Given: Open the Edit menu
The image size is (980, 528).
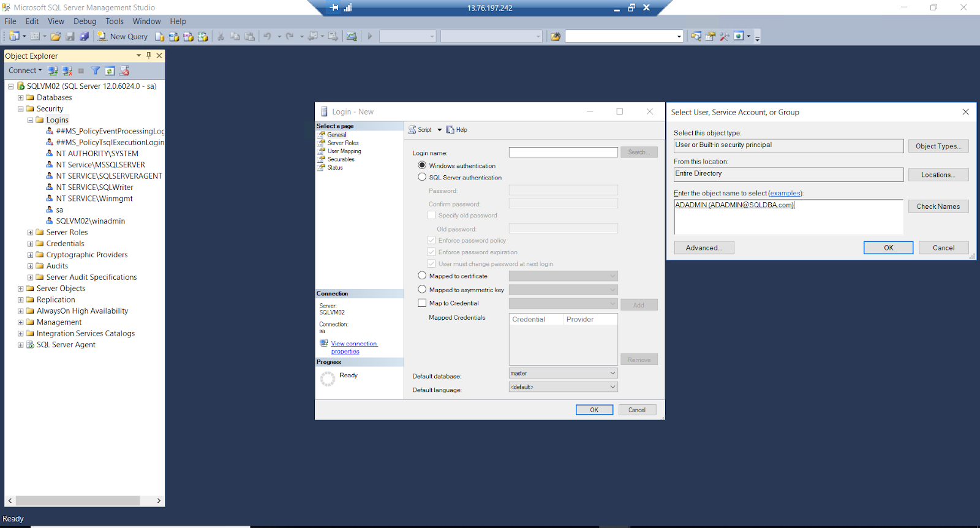Looking at the screenshot, I should tap(32, 21).
